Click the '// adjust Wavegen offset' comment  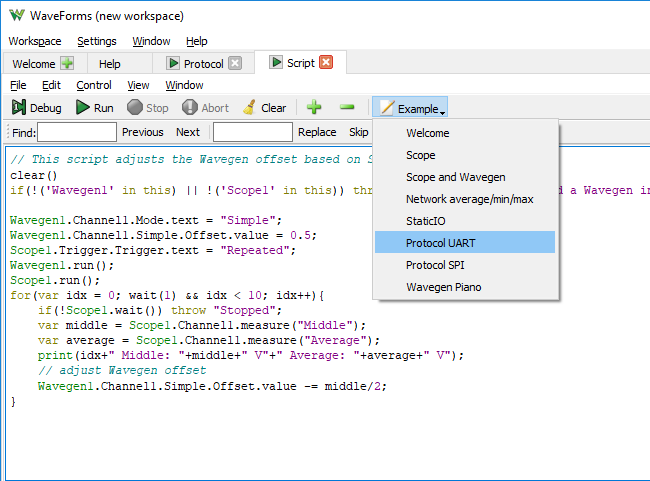click(x=122, y=370)
